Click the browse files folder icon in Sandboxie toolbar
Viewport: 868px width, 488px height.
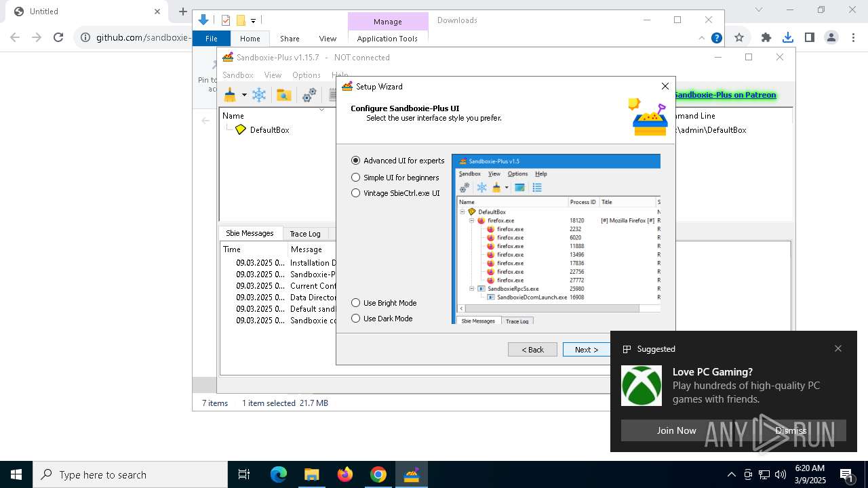coord(283,95)
